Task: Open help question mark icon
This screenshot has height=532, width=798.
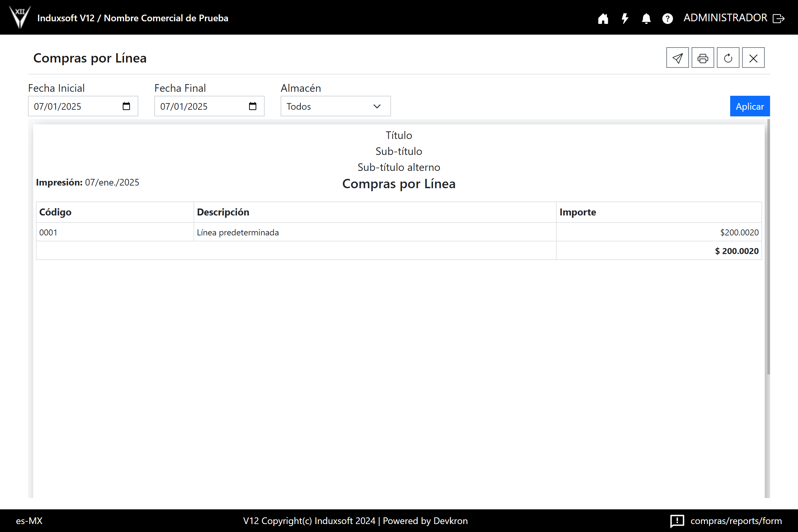Action: (x=667, y=18)
